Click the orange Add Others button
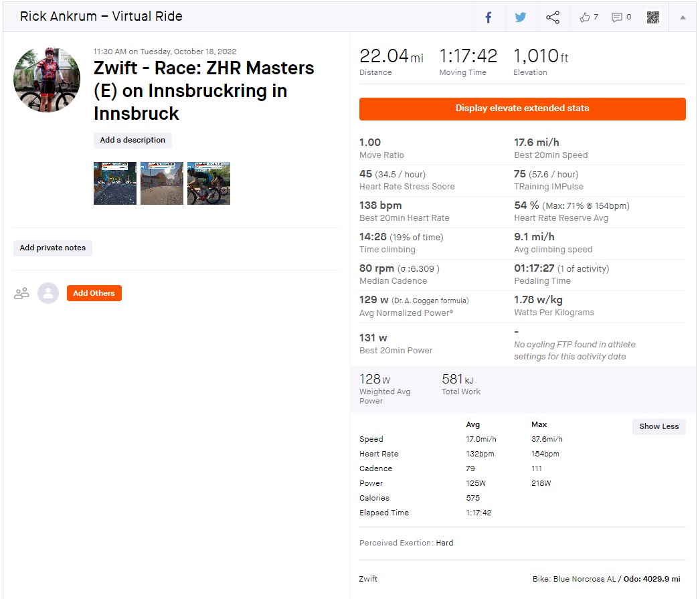Image resolution: width=700 pixels, height=599 pixels. 94,293
